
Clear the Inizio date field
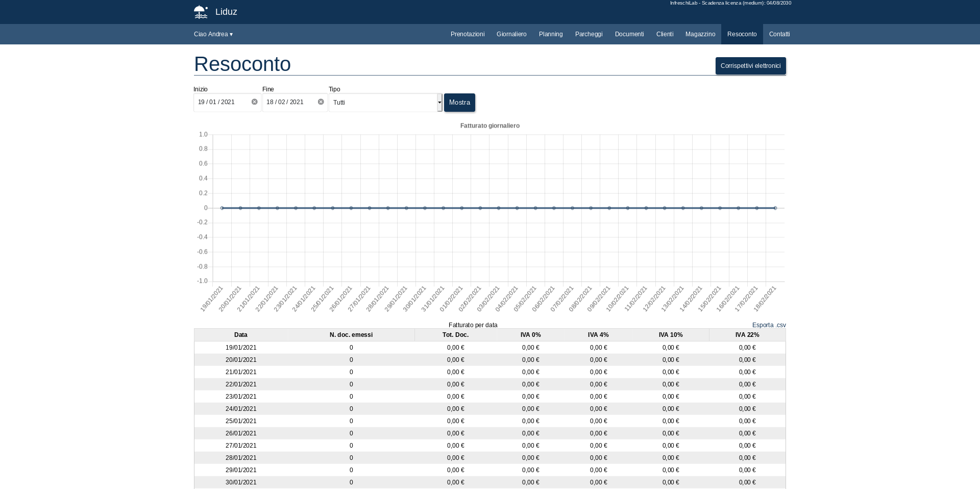pyautogui.click(x=254, y=102)
